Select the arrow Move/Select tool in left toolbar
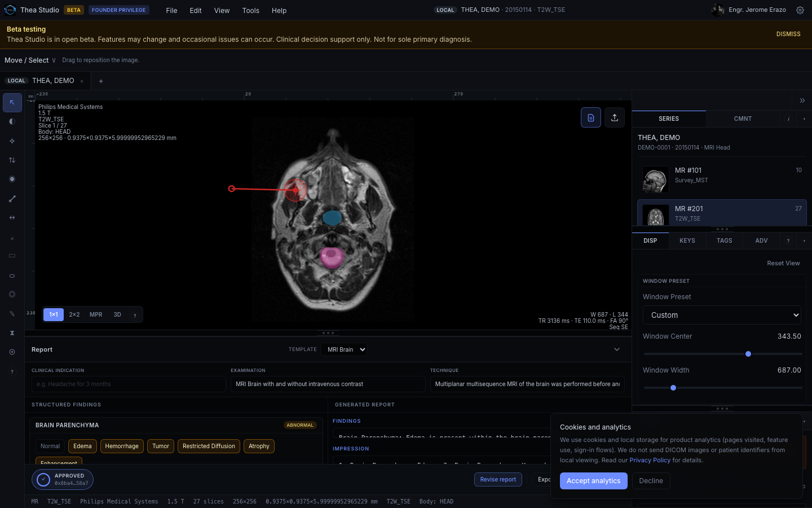This screenshot has width=812, height=508. [x=12, y=103]
